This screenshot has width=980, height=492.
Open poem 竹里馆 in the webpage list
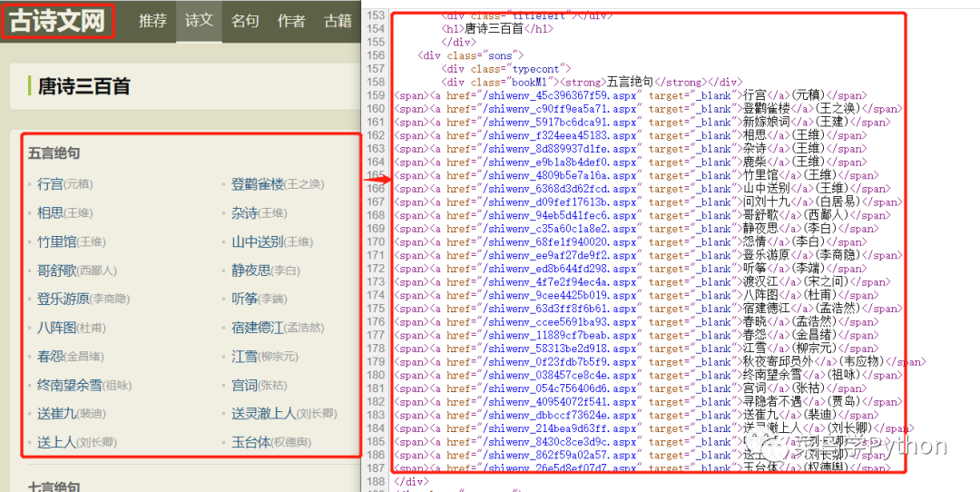click(57, 242)
